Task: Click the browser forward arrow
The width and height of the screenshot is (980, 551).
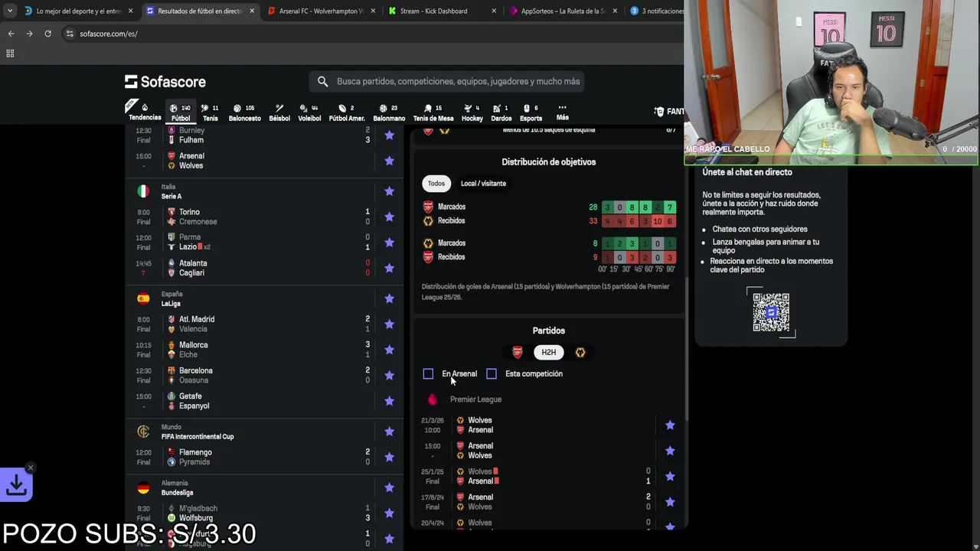Action: pos(29,34)
